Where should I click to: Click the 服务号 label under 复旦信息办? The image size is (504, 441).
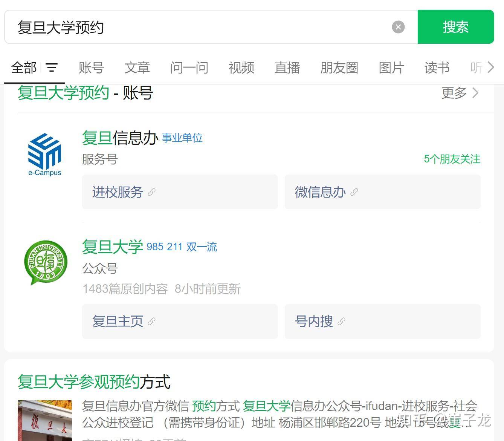pyautogui.click(x=100, y=159)
